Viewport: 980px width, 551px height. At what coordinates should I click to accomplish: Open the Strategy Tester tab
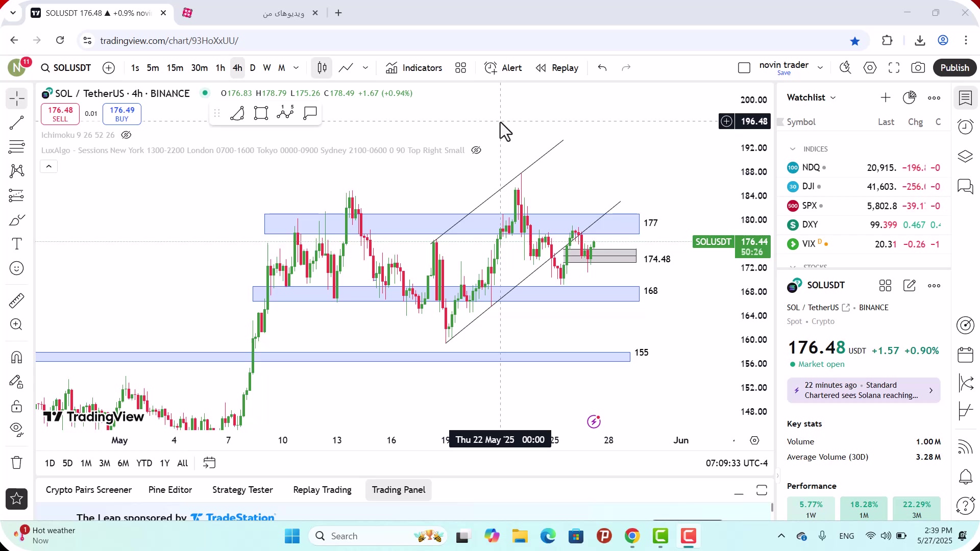(242, 490)
